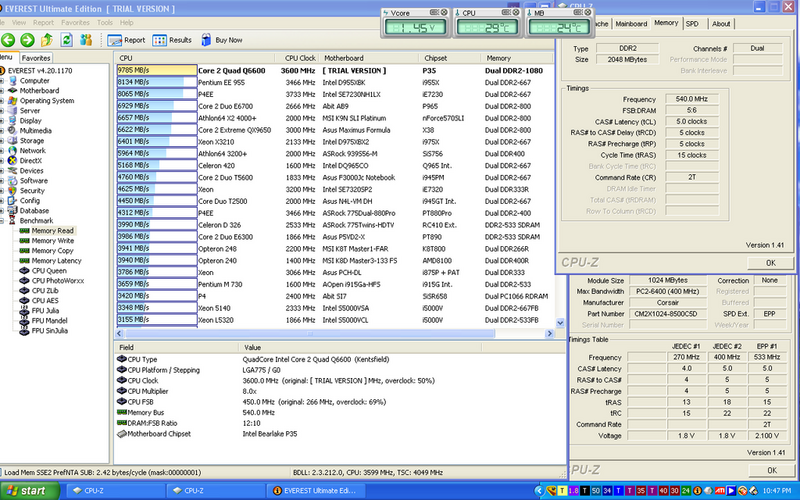Image resolution: width=800 pixels, height=500 pixels.
Task: Open the FPU Julia benchmark
Action: point(45,310)
